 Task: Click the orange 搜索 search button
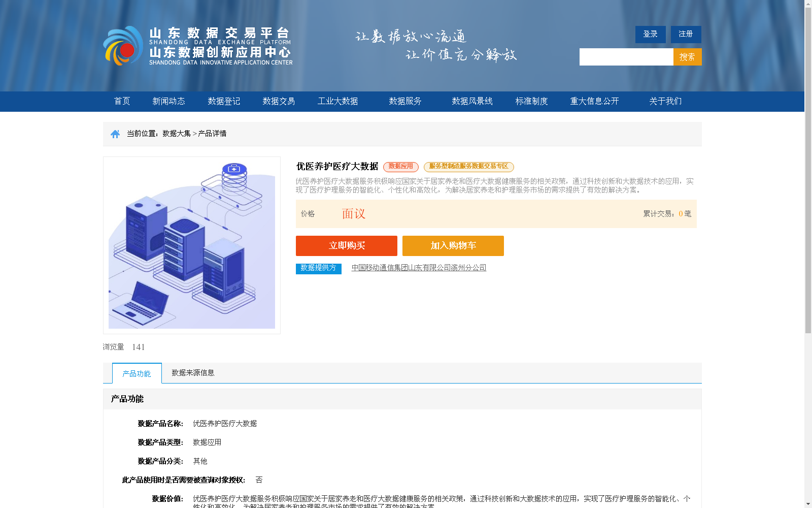tap(687, 57)
